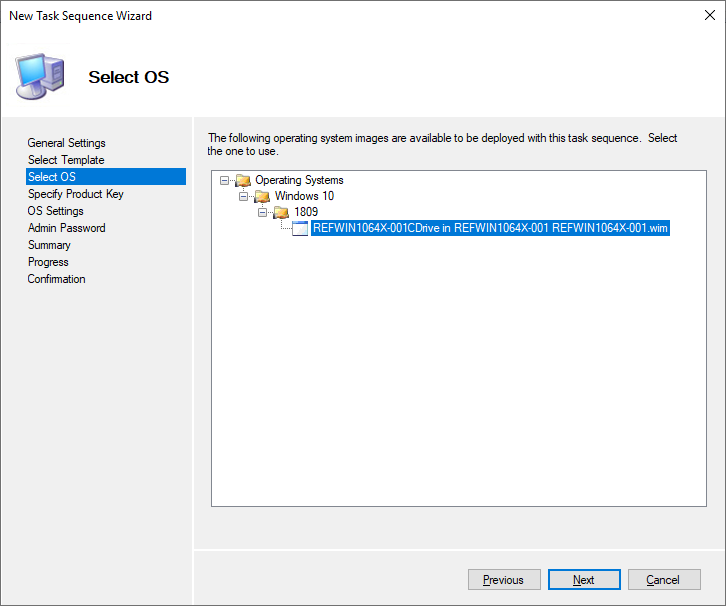Click the 1809 folder icon
Screen dimensions: 726x606
click(281, 212)
